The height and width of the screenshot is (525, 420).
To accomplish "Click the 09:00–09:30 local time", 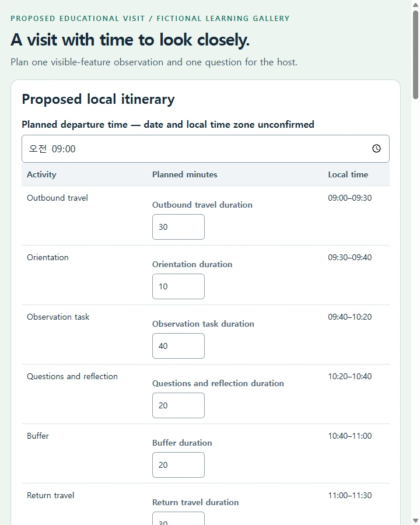I will coord(349,198).
